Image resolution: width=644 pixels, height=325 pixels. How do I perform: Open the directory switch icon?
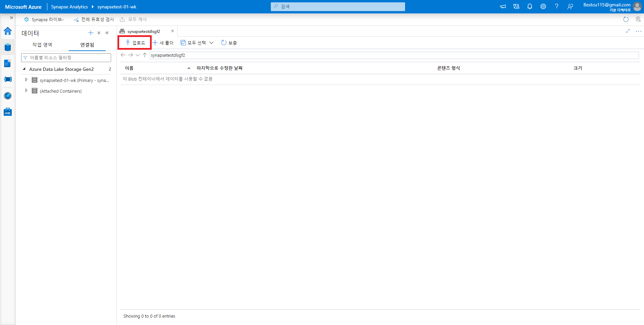pyautogui.click(x=516, y=7)
